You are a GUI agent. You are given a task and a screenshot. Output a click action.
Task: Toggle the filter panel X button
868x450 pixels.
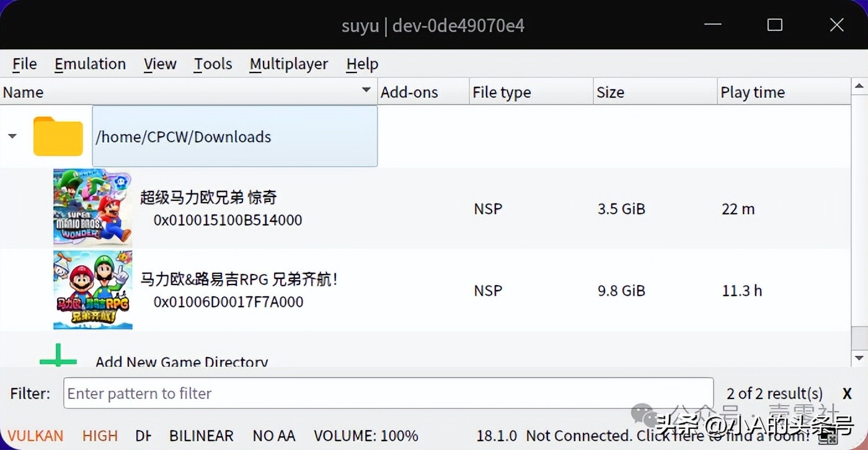(x=847, y=393)
